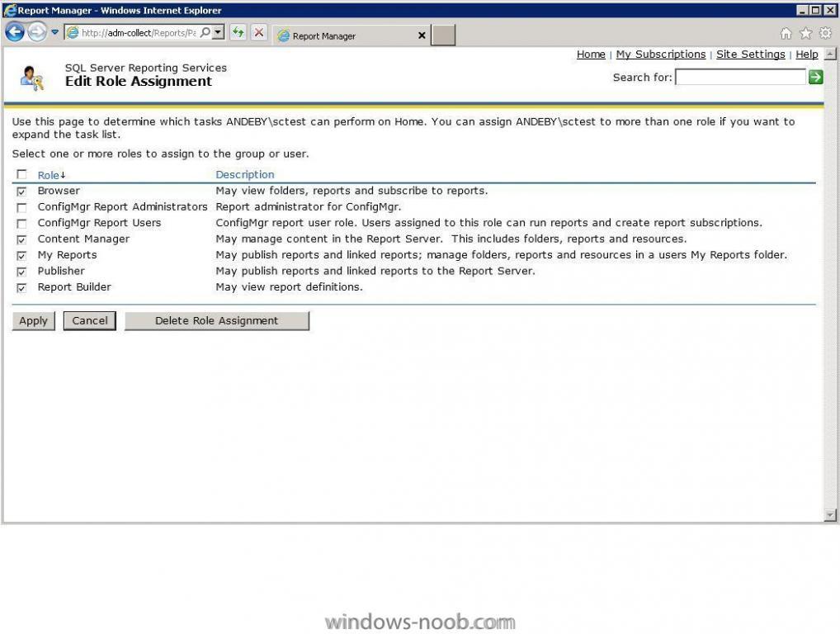Click the green search go arrow

pos(815,77)
